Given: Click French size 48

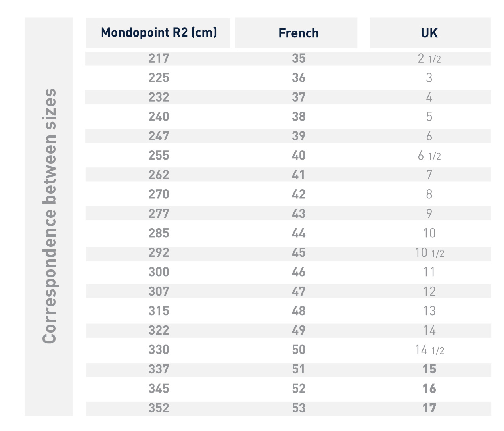Looking at the screenshot, I should (298, 311).
